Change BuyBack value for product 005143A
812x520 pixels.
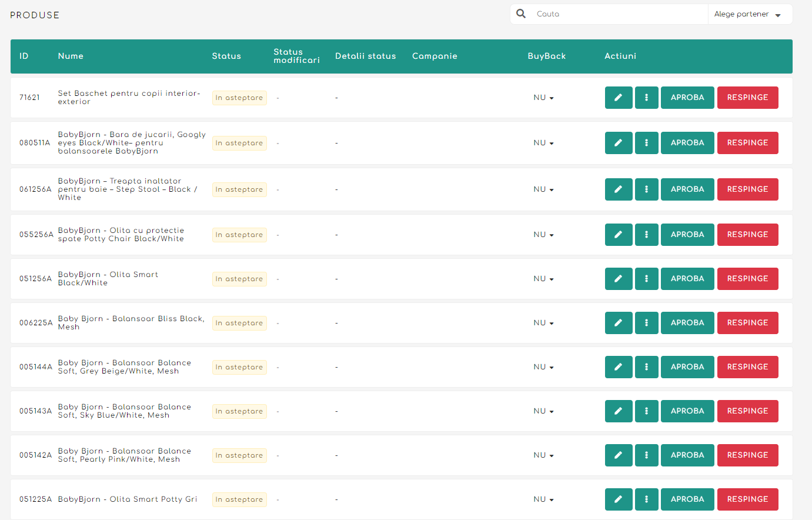pos(543,411)
